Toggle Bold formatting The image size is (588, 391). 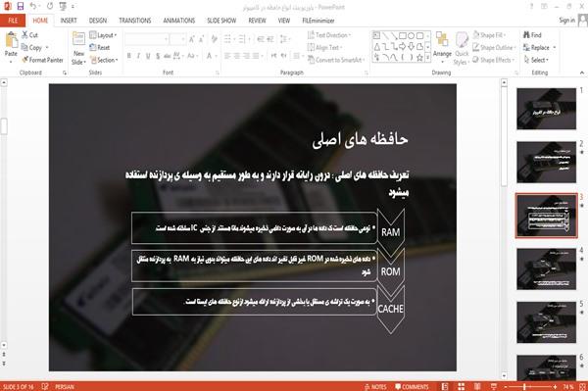point(129,56)
